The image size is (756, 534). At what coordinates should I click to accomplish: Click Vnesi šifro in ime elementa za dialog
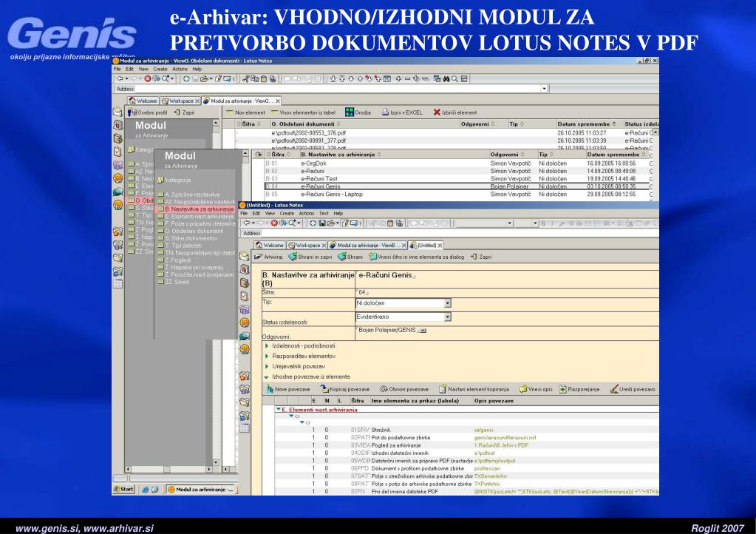(416, 257)
